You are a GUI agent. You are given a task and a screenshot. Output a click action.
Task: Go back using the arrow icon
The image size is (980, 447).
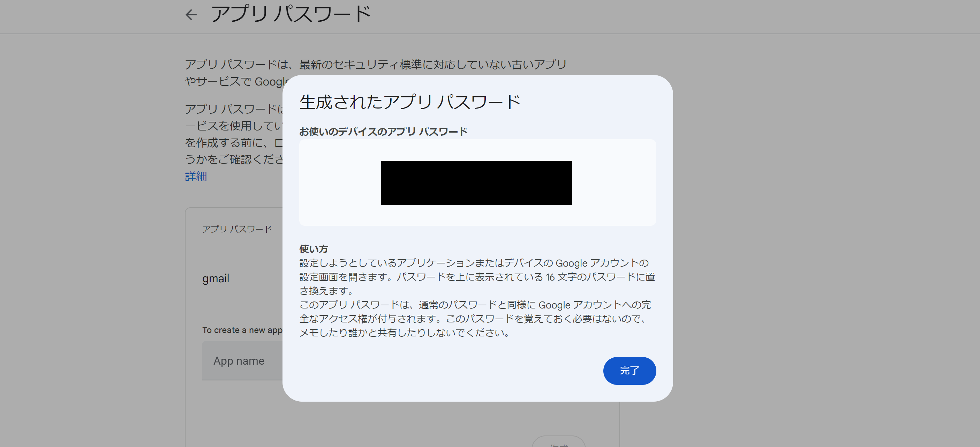point(191,15)
